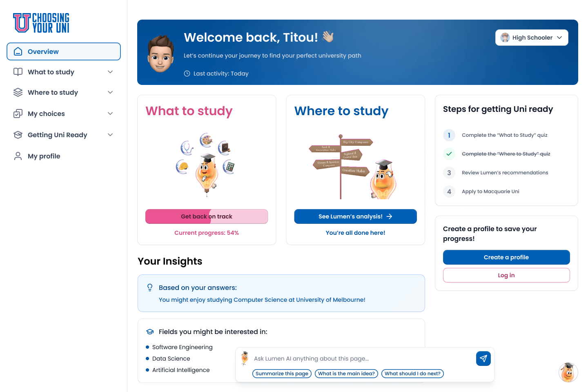588x392 pixels.
Task: Click the Computer Science at Melbourne insight text
Action: [x=262, y=300]
